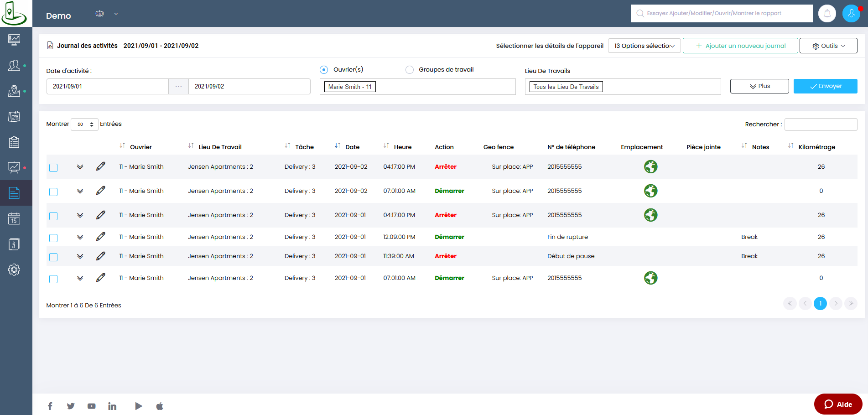Open globe location icon for 07:01:00 AM 2021-09-02 entry
The width and height of the screenshot is (868, 415).
click(x=650, y=191)
